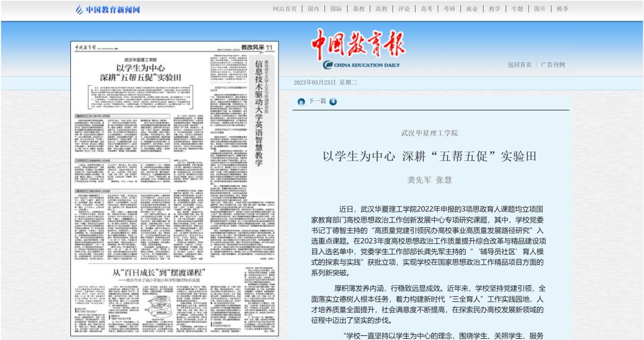
Task: Go to the 高教 section
Action: 381,9
